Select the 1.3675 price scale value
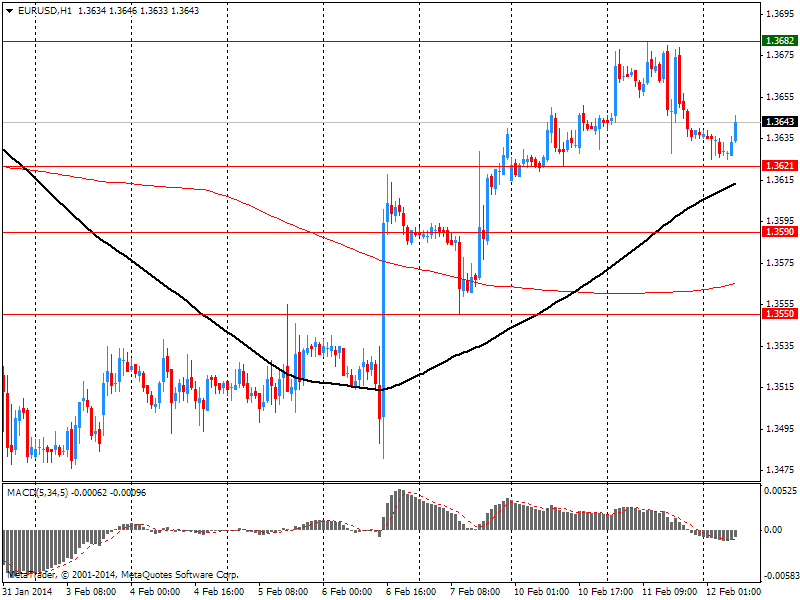 [x=781, y=55]
